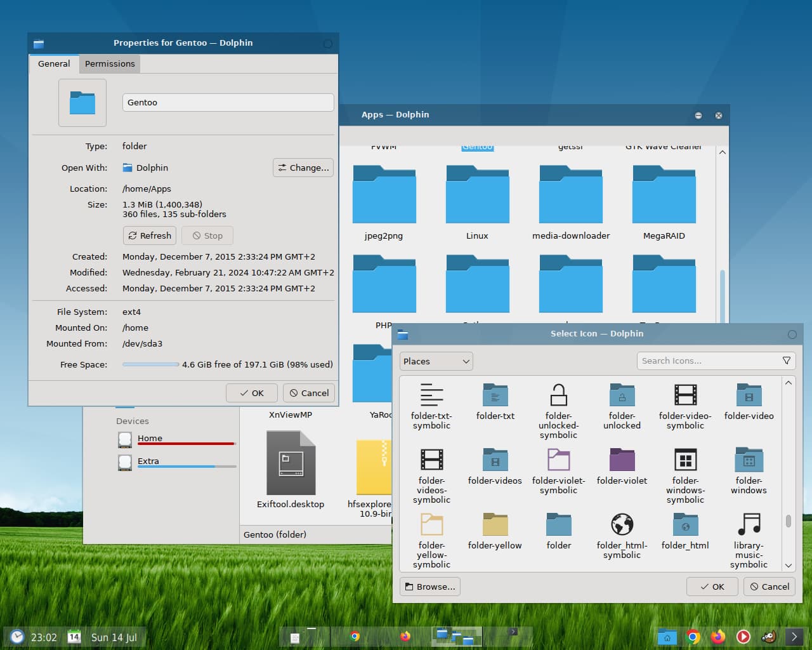Switch to the Permissions tab
The image size is (812, 650).
[110, 63]
